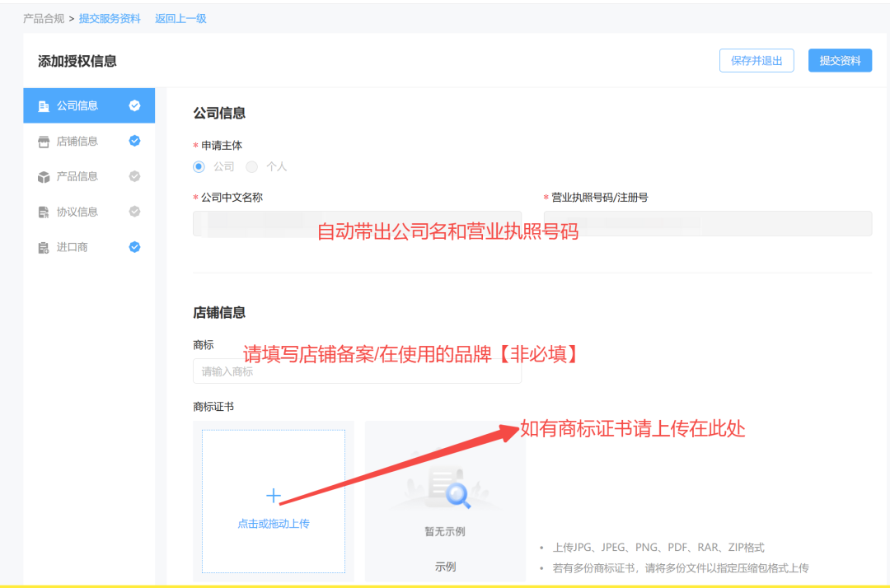
Task: Click the 产品信息 box icon
Action: (44, 177)
